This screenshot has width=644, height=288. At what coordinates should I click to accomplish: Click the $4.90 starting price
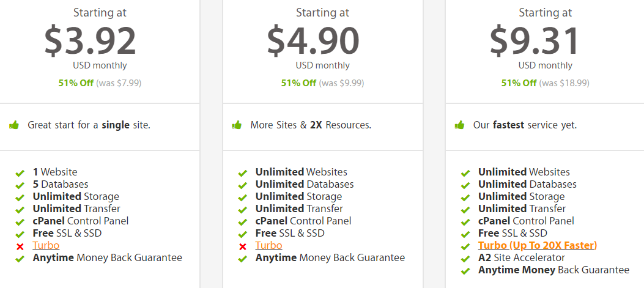313,41
